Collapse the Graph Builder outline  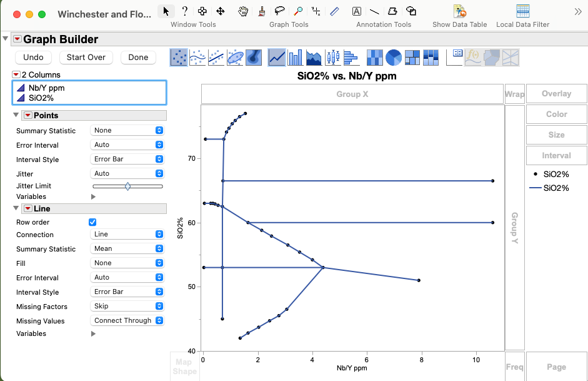point(5,38)
